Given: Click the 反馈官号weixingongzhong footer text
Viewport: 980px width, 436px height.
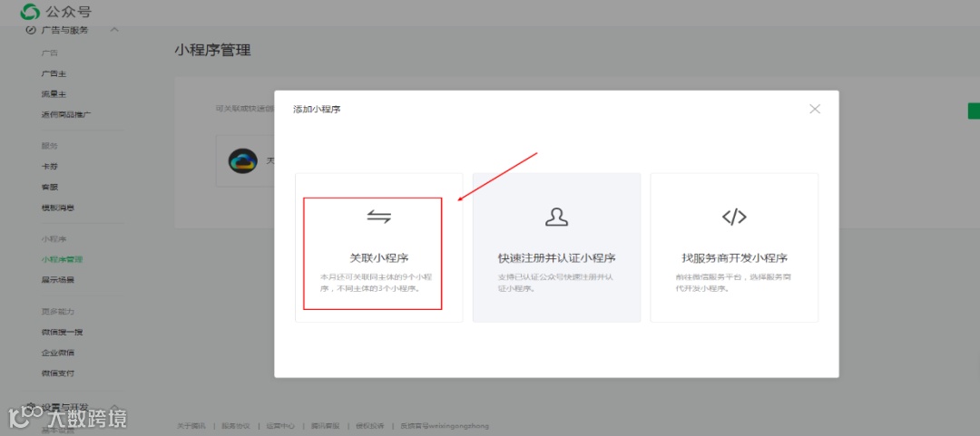Looking at the screenshot, I should tap(445, 425).
